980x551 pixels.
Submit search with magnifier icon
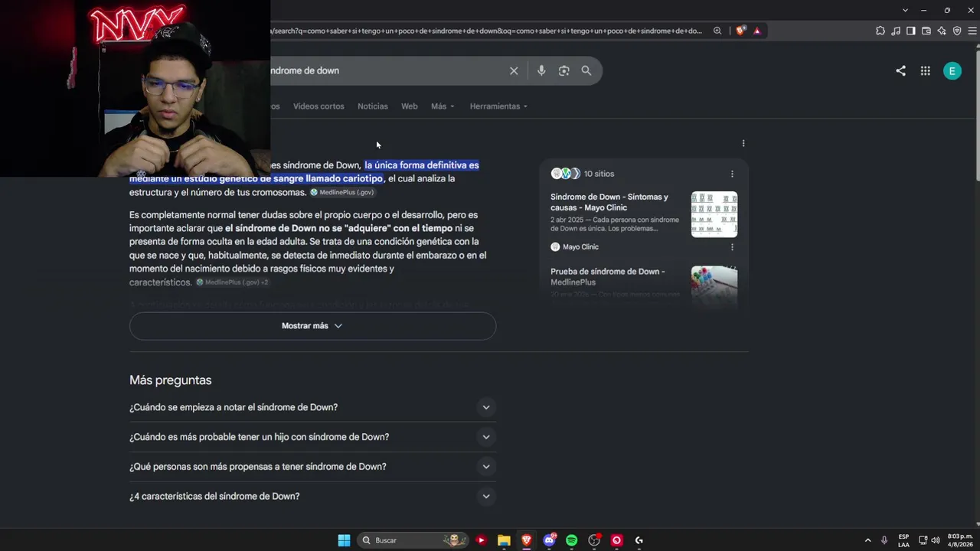coord(586,70)
